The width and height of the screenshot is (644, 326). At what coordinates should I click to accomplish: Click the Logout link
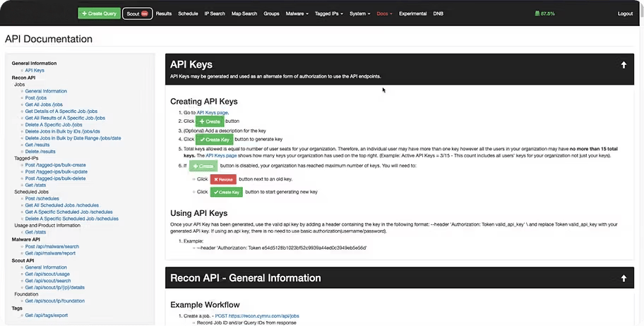click(x=625, y=13)
